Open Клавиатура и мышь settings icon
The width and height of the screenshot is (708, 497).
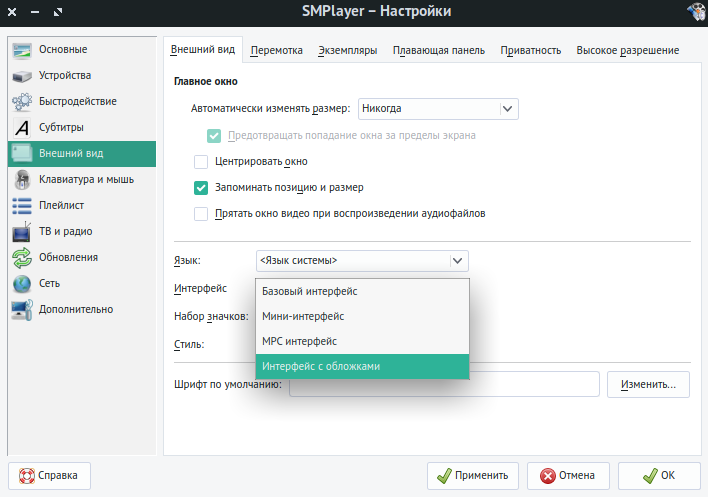coord(22,180)
